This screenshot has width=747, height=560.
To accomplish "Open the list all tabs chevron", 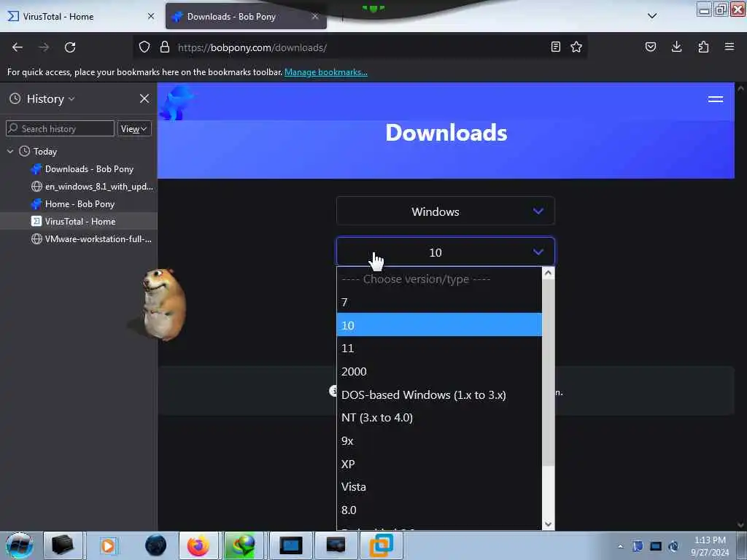I will pyautogui.click(x=652, y=16).
